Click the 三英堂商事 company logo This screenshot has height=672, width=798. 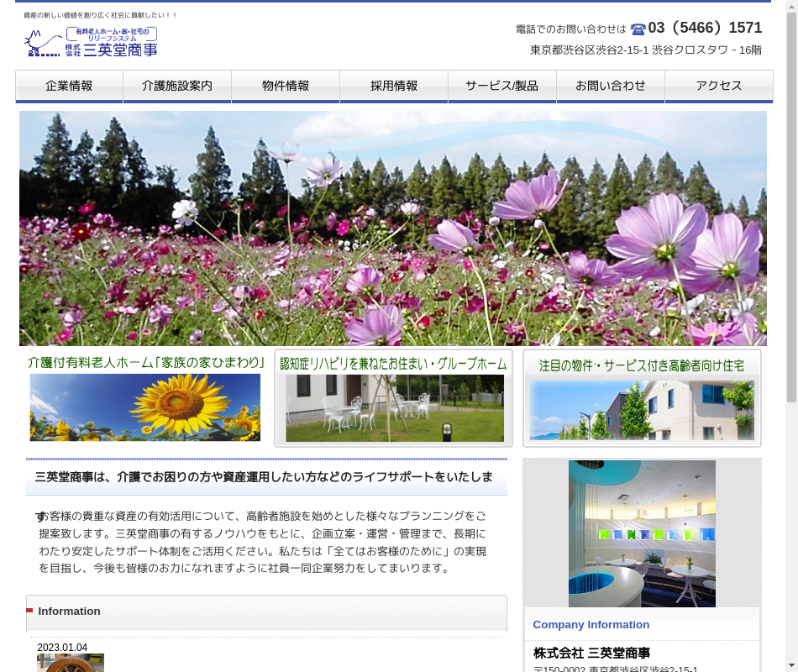coord(91,42)
